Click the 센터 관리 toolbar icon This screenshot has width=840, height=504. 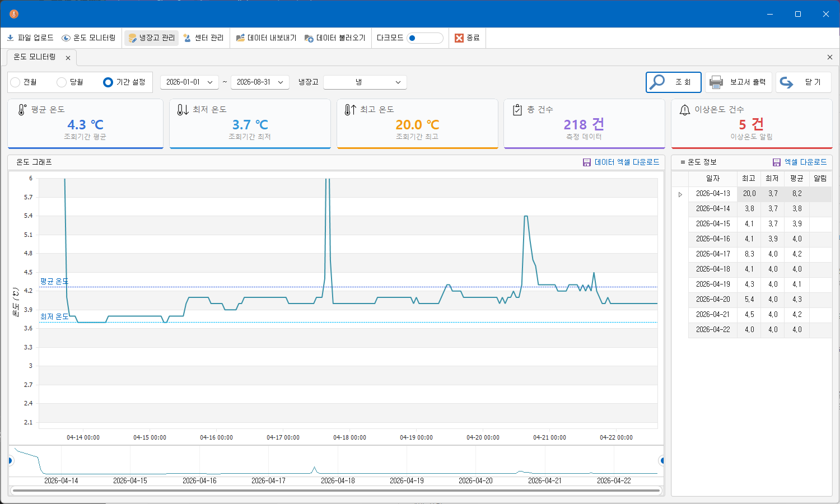[187, 38]
